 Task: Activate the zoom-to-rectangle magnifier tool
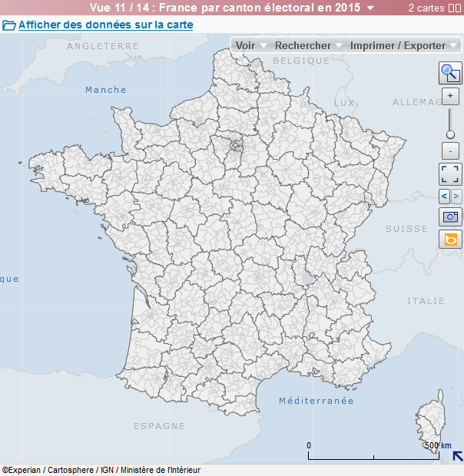tap(450, 73)
